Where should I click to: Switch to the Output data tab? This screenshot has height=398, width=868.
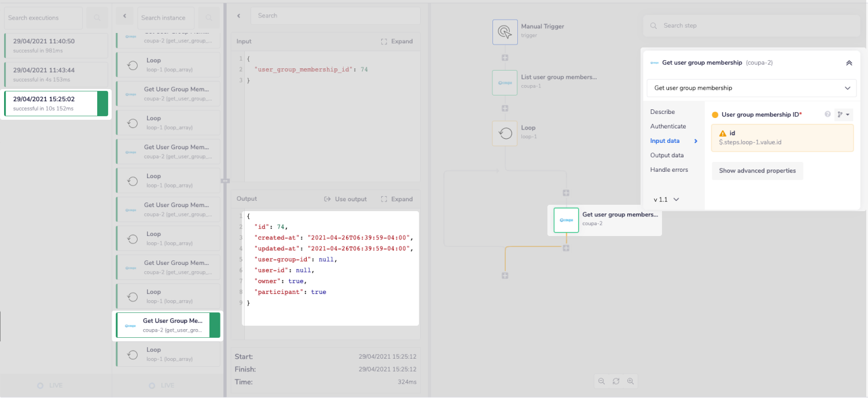point(667,155)
